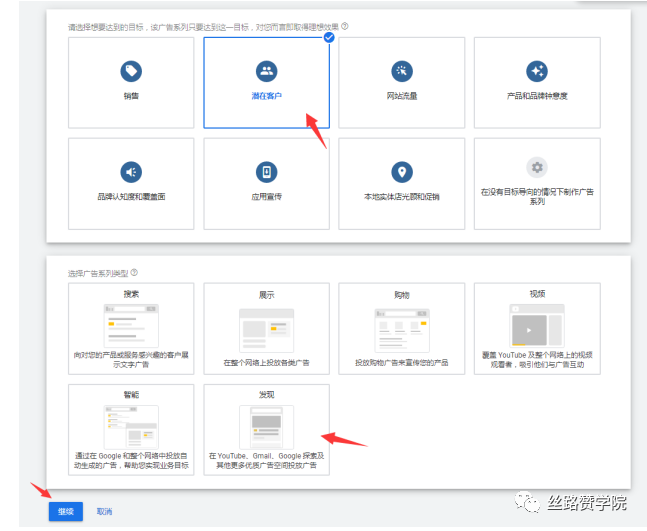647x531 pixels.
Task: Select the 潜在客户 goal label
Action: (x=267, y=96)
